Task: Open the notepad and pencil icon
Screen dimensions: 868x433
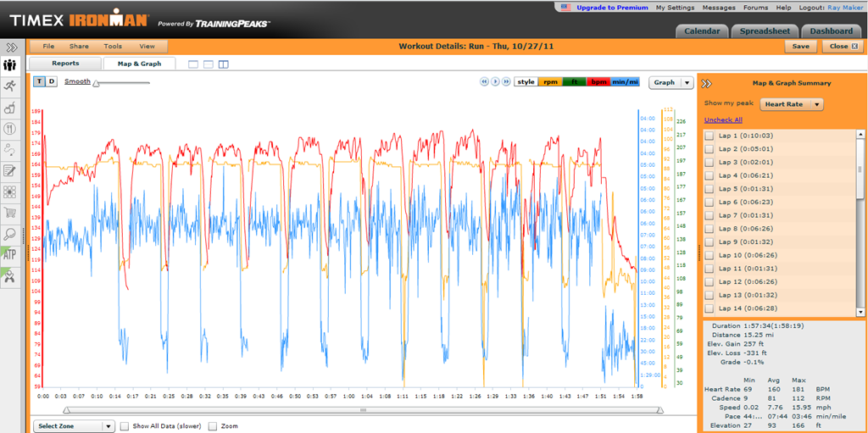Action: click(9, 170)
